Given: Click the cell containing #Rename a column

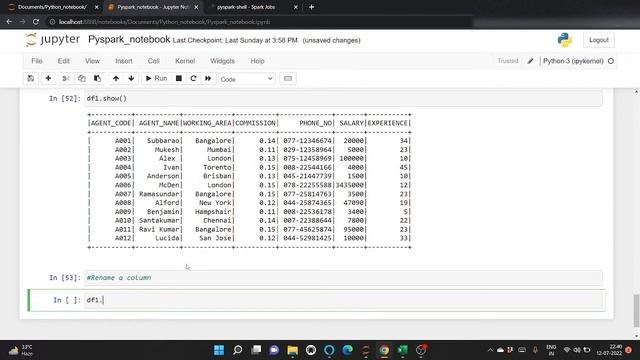Looking at the screenshot, I should pyautogui.click(x=343, y=278).
